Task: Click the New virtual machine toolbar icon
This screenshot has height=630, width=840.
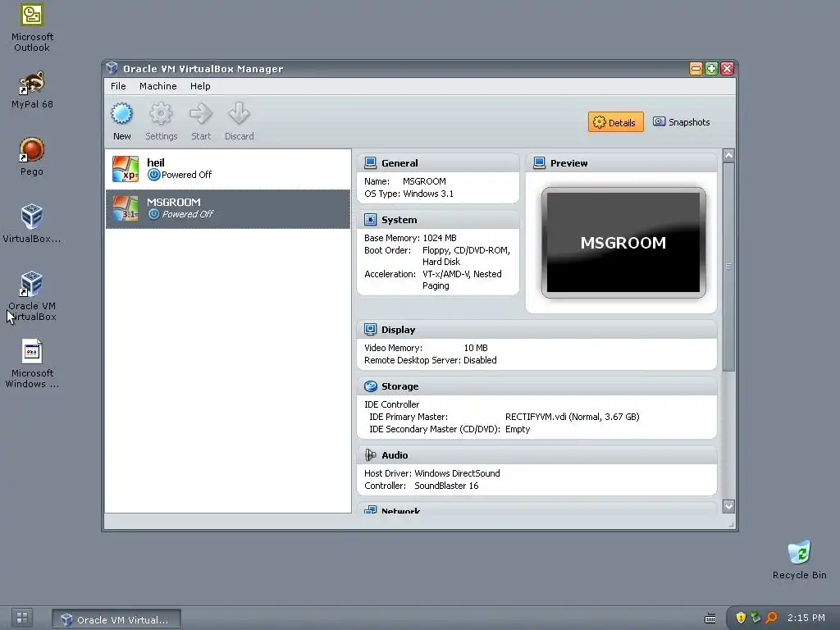Action: [x=121, y=113]
